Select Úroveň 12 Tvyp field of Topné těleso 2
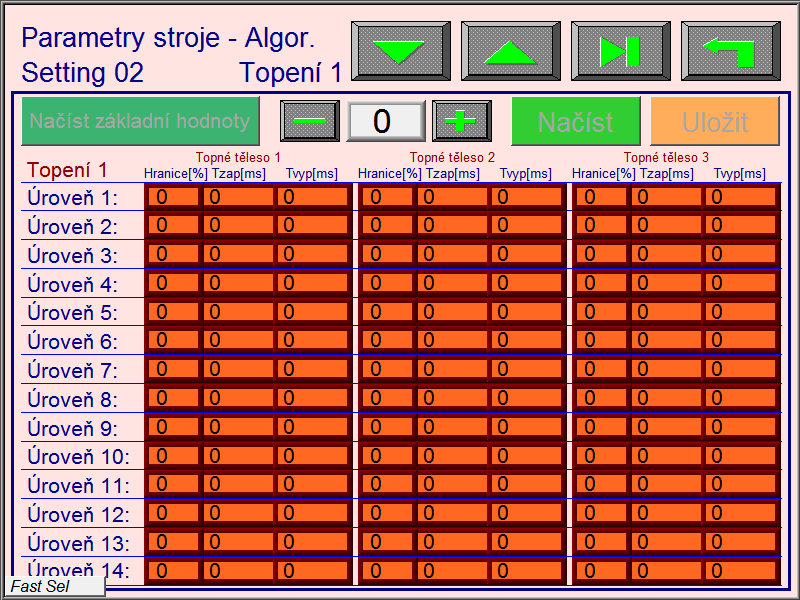This screenshot has width=800, height=600. point(527,515)
